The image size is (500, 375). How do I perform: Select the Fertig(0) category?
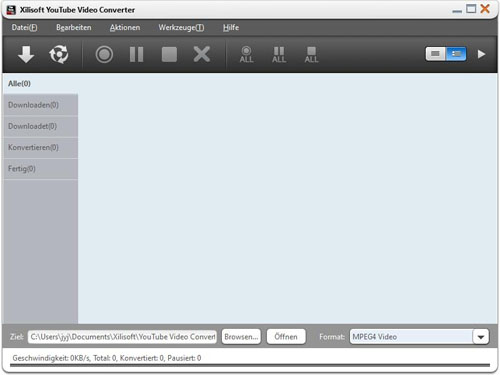[40, 169]
